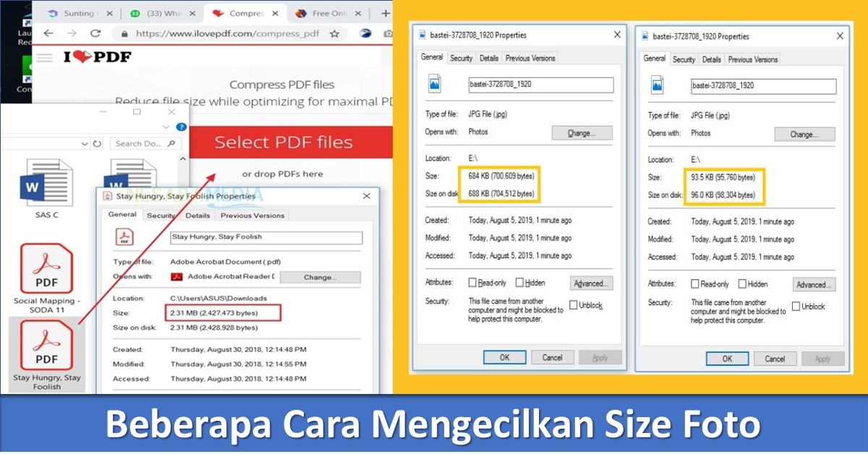
Task: Click the Search Documents field in Explorer
Action: pyautogui.click(x=146, y=144)
